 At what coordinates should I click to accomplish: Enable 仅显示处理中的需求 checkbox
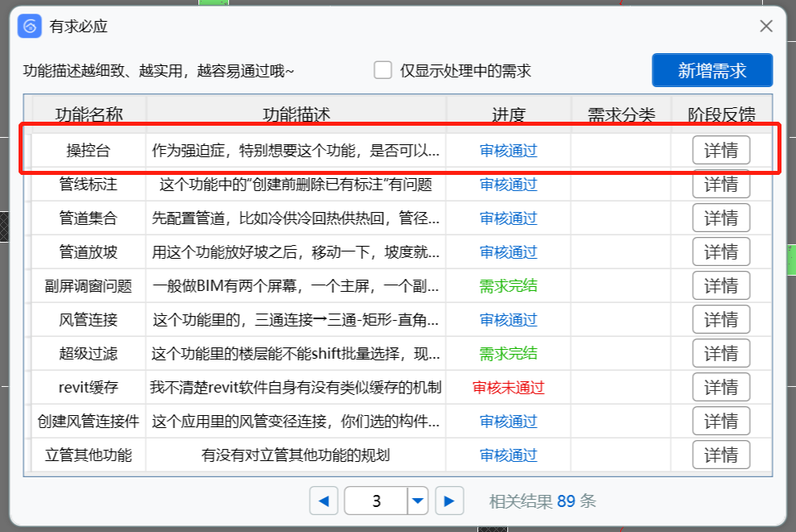coord(383,70)
